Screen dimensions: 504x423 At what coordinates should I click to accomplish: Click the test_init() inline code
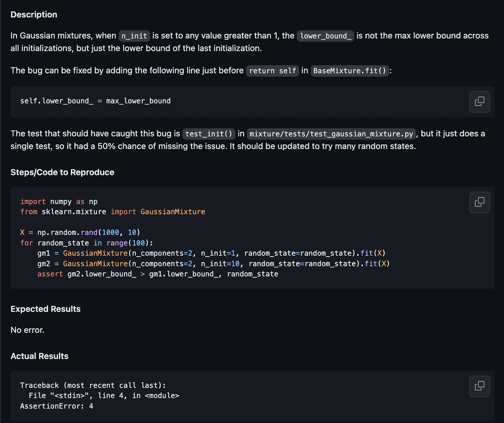coord(209,134)
